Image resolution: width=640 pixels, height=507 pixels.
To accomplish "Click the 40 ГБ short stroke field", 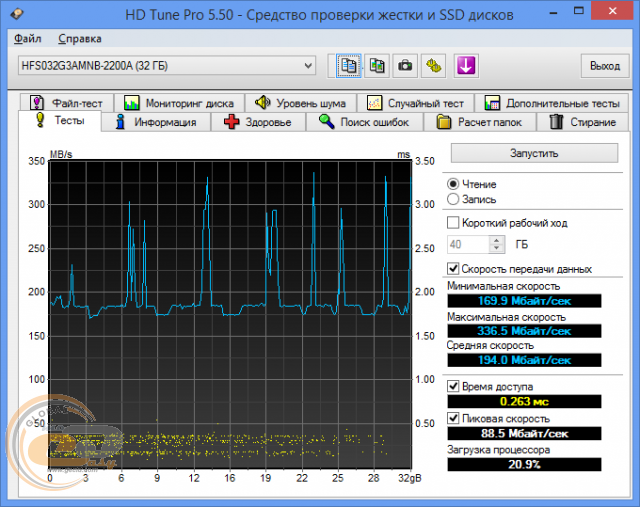I will [468, 245].
